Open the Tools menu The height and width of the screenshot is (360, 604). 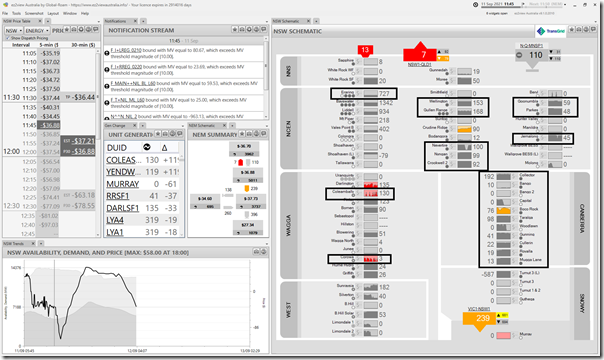pos(17,13)
